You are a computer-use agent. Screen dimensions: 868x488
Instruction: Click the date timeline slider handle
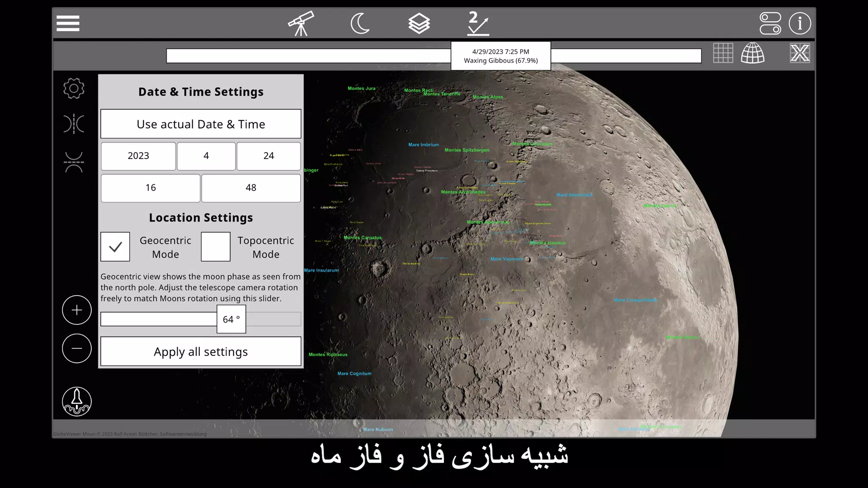(501, 56)
